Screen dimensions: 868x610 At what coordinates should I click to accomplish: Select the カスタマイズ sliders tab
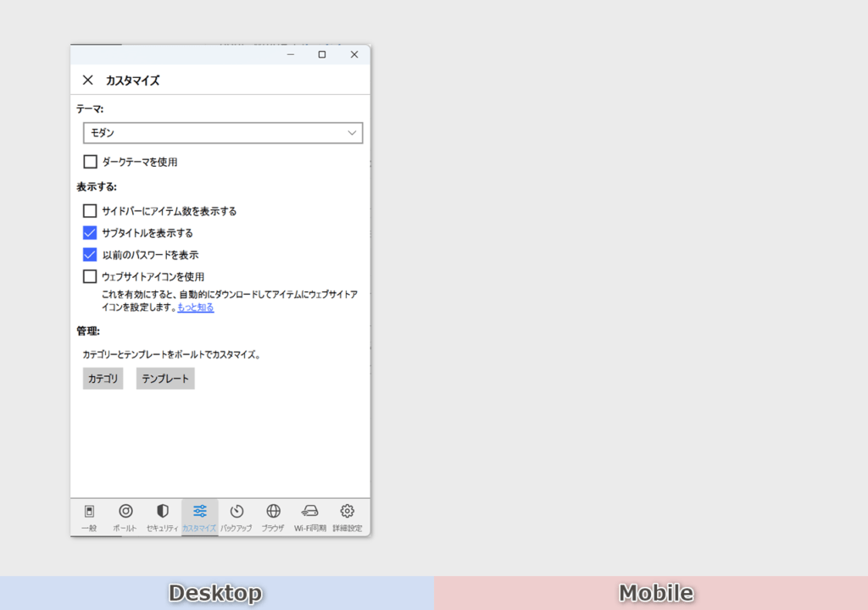click(199, 518)
